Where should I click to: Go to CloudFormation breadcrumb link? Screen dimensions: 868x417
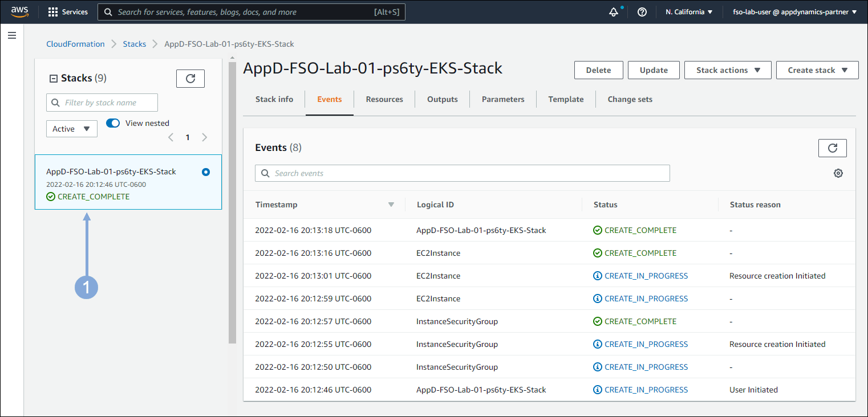point(75,44)
